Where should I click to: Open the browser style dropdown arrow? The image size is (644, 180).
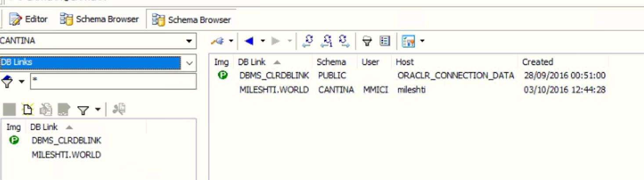[422, 41]
